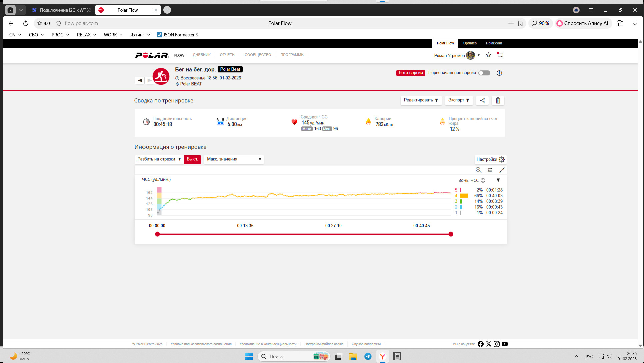Open the Макс. значения dropdown

pos(234,159)
